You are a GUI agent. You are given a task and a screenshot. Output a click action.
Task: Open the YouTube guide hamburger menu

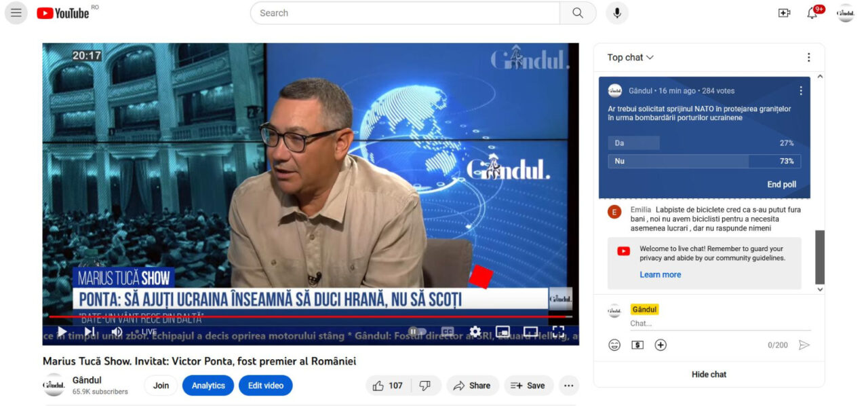point(16,13)
